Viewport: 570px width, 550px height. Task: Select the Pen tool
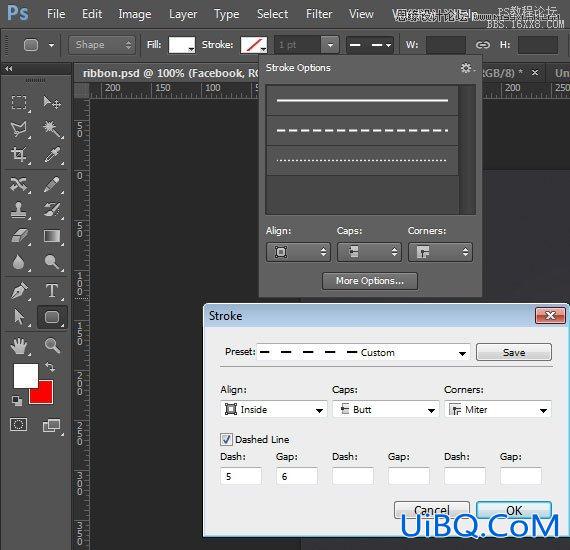pos(19,291)
